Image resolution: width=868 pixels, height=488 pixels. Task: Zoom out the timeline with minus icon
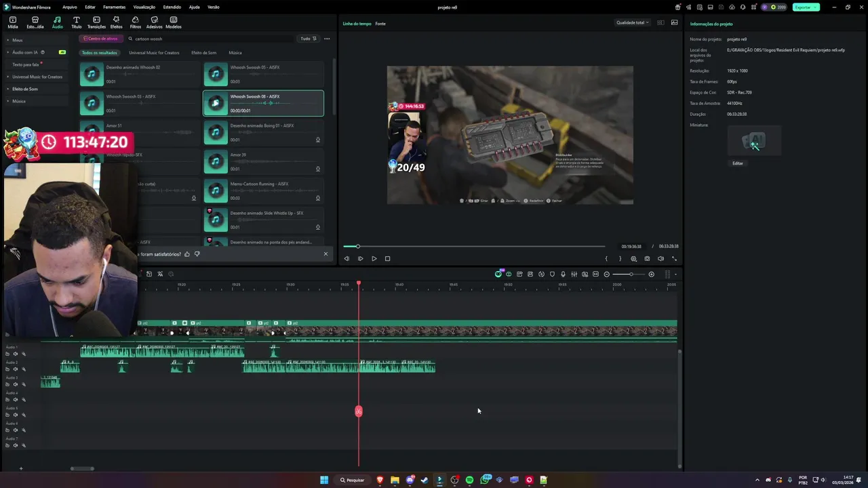[607, 274]
